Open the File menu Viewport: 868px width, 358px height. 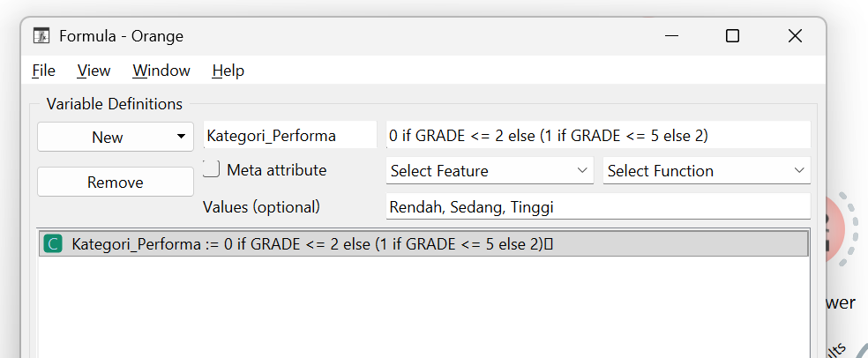tap(44, 71)
